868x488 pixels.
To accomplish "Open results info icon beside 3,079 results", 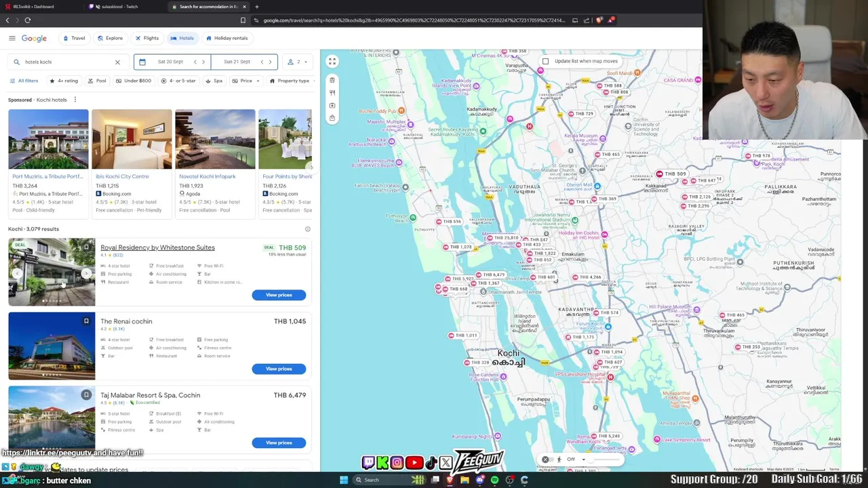I will [307, 229].
